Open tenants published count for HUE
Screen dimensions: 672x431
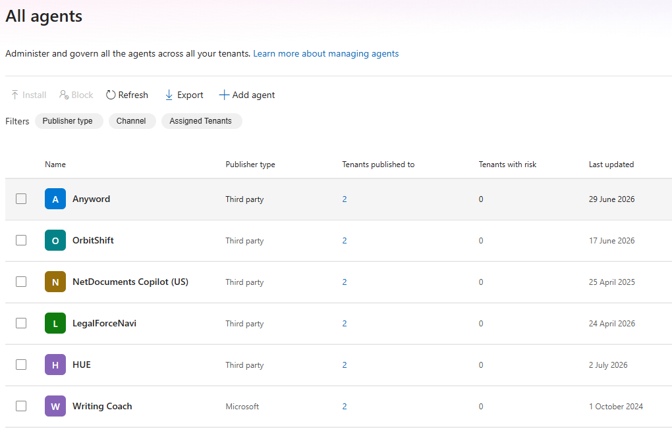click(x=345, y=365)
